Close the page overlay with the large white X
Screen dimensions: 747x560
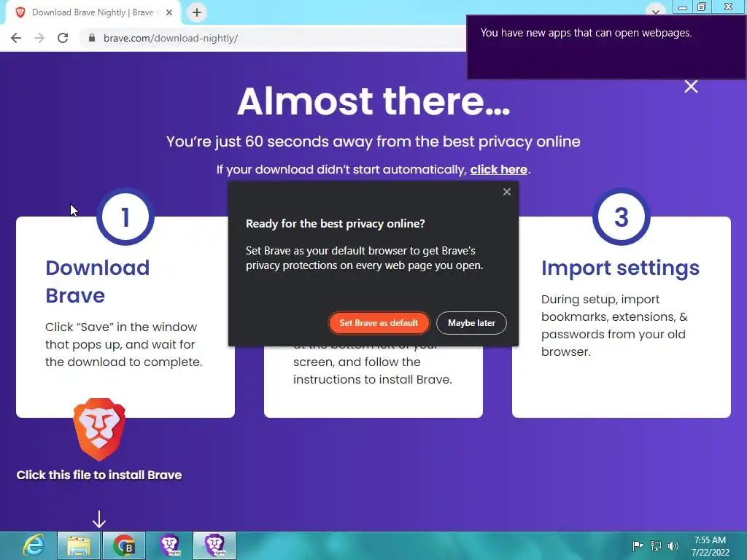(691, 87)
